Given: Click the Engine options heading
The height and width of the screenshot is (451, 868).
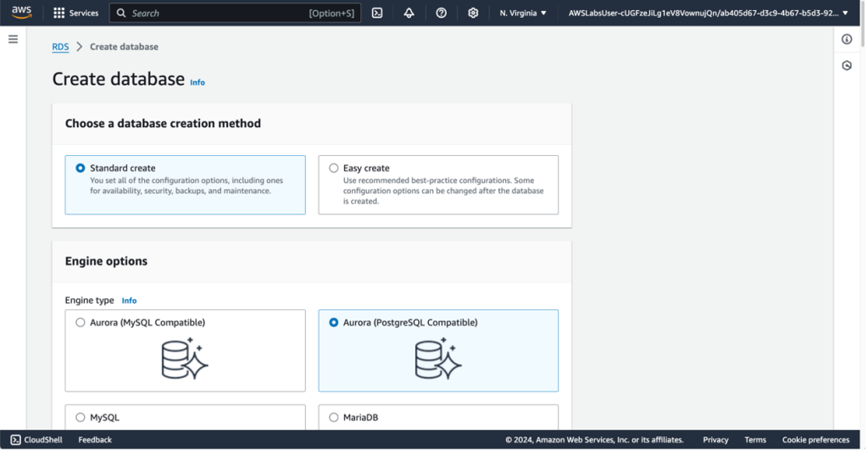Looking at the screenshot, I should click(x=106, y=261).
